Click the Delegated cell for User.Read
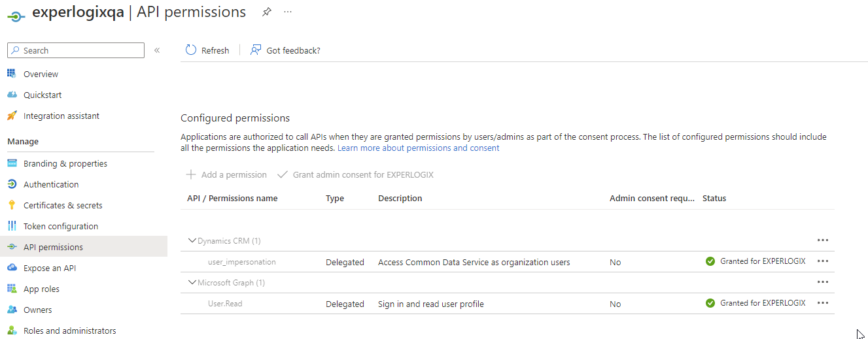Screen dimensions: 868x339 [345, 304]
